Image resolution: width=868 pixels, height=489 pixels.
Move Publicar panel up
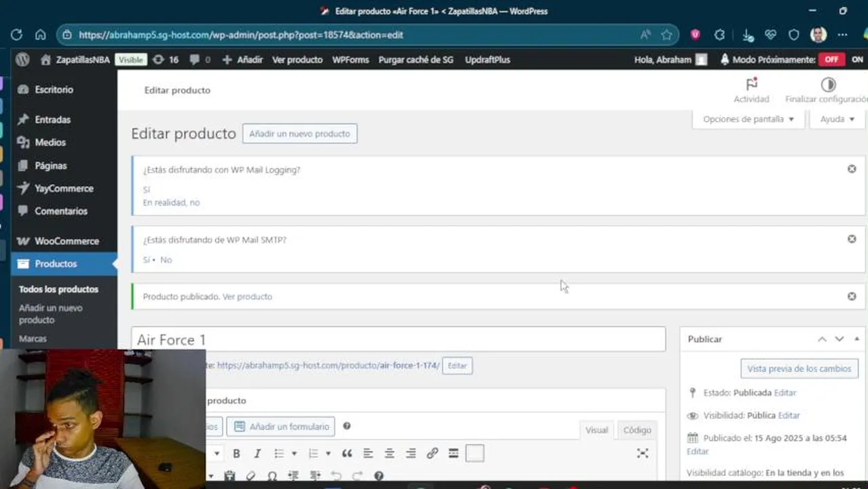click(x=822, y=339)
